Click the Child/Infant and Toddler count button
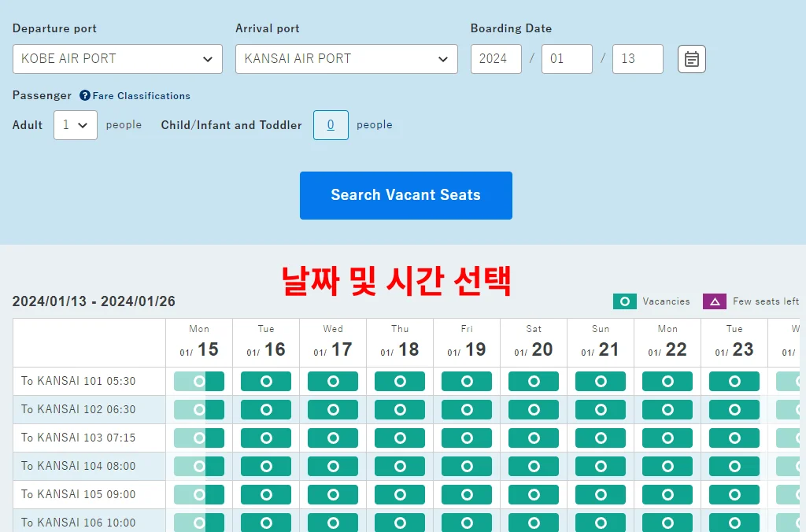Screen dimensions: 806x532 click(x=331, y=124)
